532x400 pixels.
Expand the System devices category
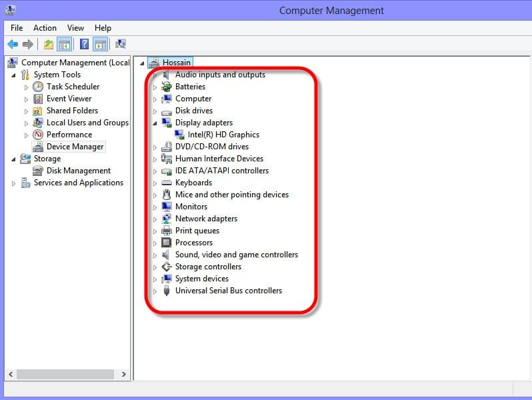pos(155,279)
